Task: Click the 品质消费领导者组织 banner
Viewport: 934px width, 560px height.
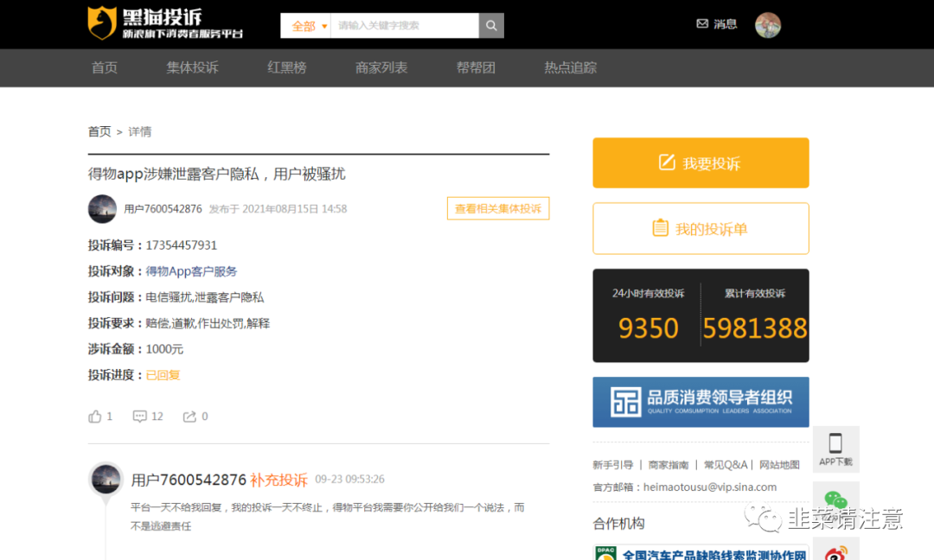Action: pos(700,402)
